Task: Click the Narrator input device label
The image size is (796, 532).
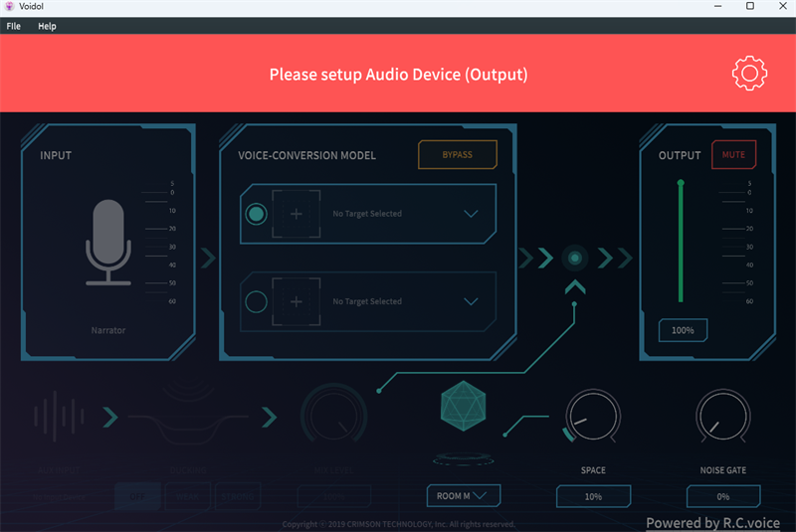Action: (108, 330)
